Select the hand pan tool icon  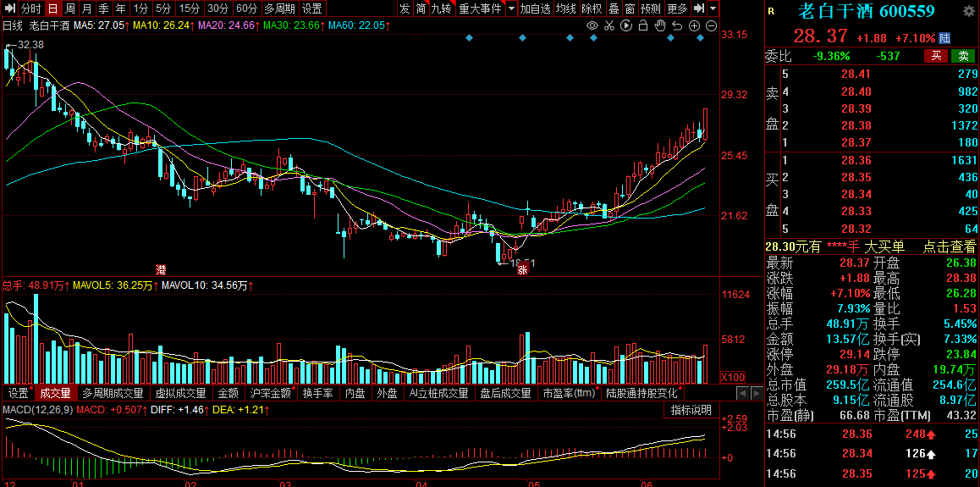[x=660, y=25]
